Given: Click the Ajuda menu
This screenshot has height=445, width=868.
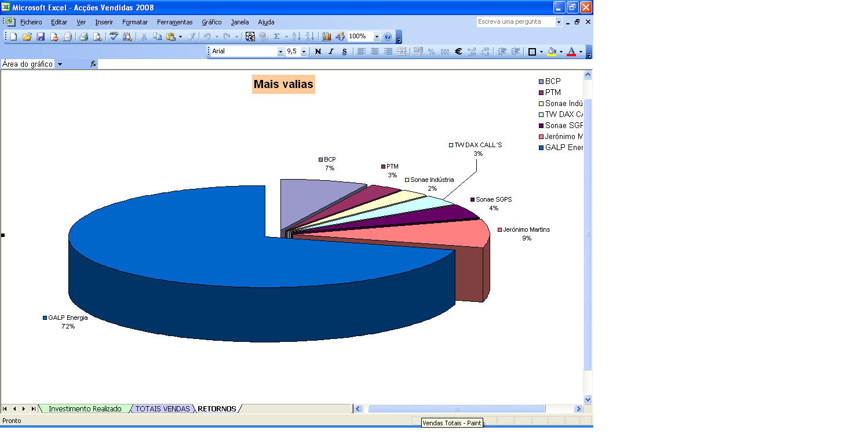Looking at the screenshot, I should click(266, 22).
